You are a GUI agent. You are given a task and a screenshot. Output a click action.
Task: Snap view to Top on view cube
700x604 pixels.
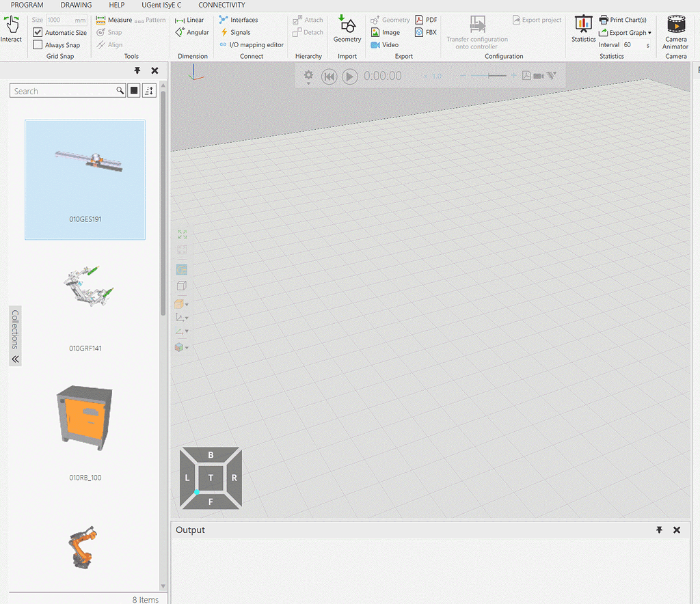pos(211,478)
